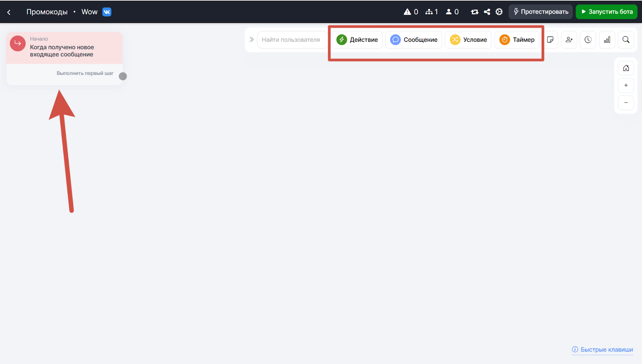
Task: Open the history clock icon
Action: pyautogui.click(x=588, y=40)
